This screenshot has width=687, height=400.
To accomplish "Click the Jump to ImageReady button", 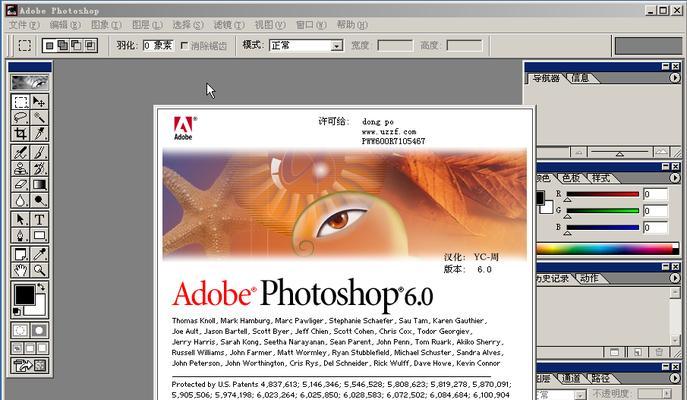I will pos(30,365).
